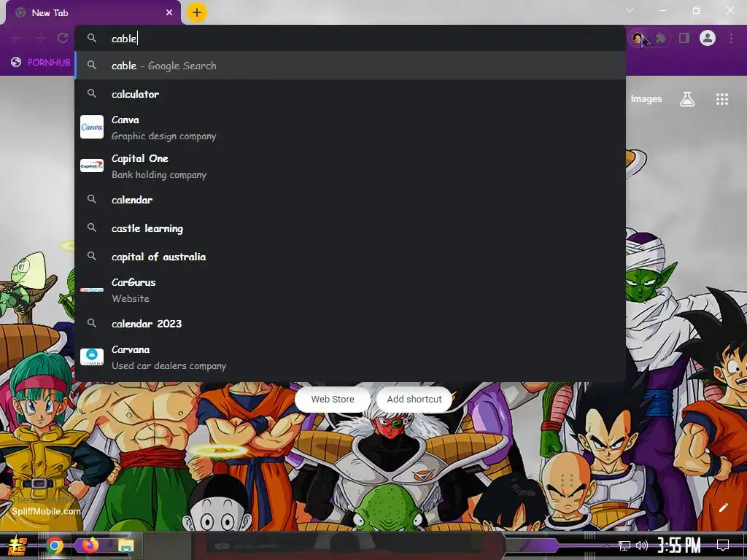Click the volume speaker tray icon

tap(642, 545)
